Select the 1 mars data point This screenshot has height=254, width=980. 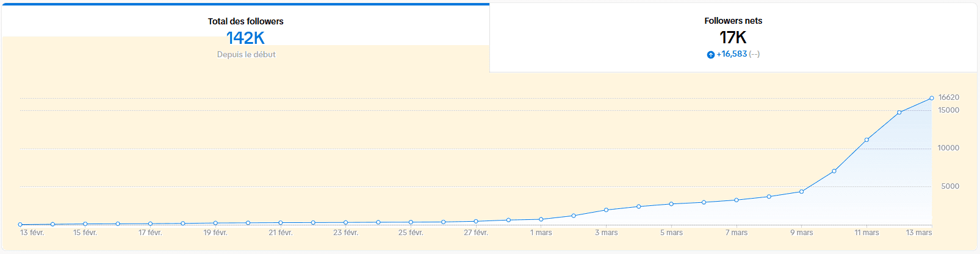541,219
